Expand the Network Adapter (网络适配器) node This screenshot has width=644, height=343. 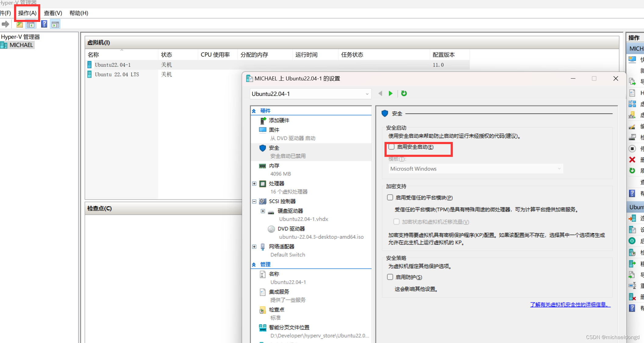click(x=254, y=247)
